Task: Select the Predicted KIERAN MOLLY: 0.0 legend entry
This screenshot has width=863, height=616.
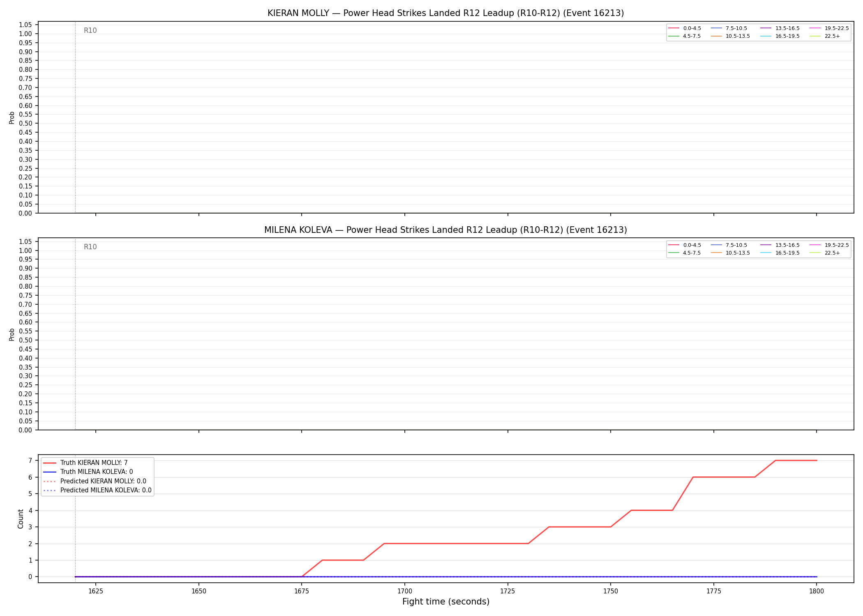Action: tap(95, 481)
